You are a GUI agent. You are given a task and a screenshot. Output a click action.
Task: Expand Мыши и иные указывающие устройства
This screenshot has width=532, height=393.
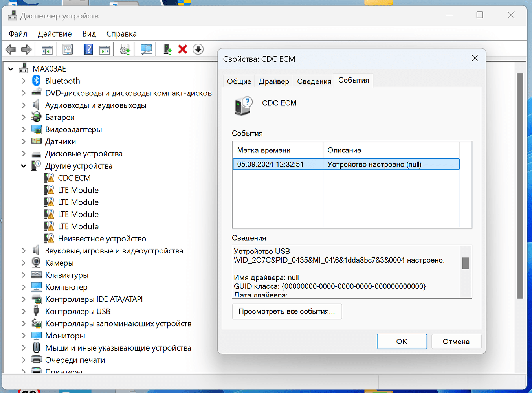[24, 348]
